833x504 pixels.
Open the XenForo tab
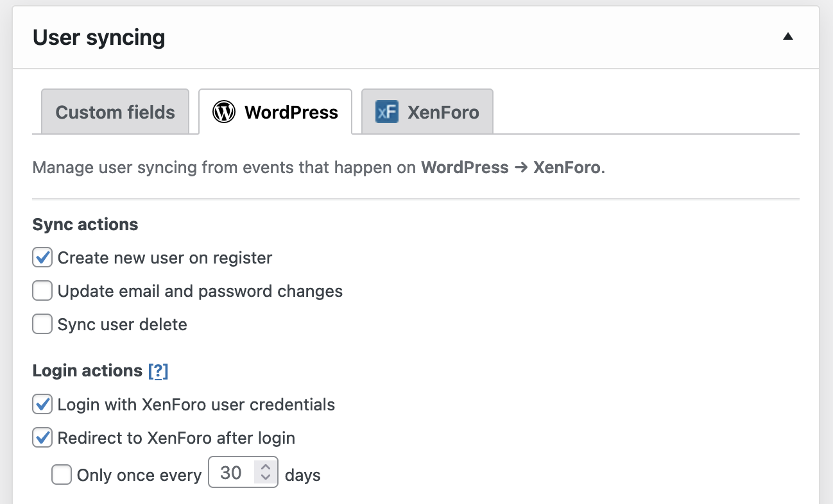pos(427,112)
